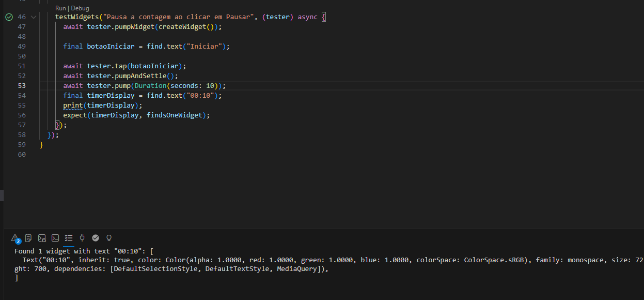
Task: Click the (tester) parameter on line 46
Action: pyautogui.click(x=277, y=17)
